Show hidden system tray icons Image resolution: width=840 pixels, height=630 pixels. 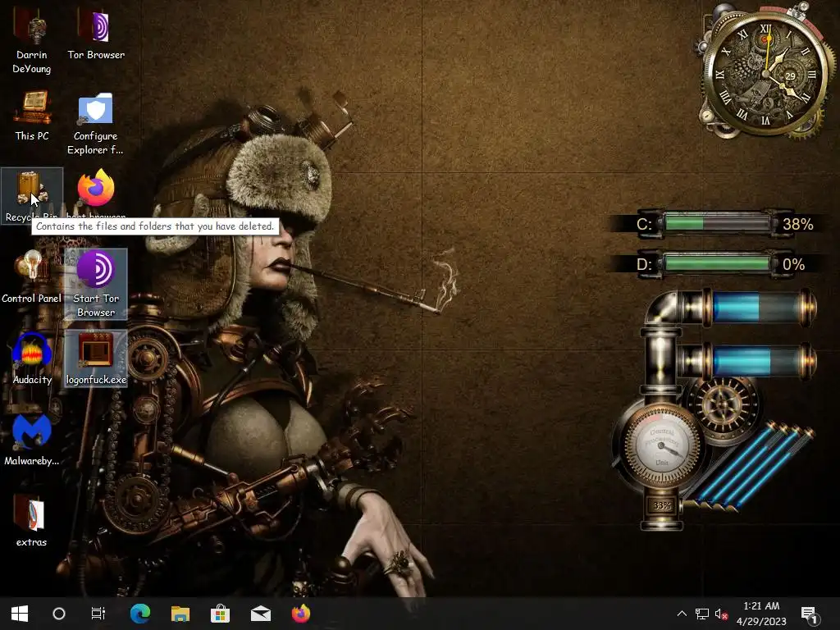[682, 614]
